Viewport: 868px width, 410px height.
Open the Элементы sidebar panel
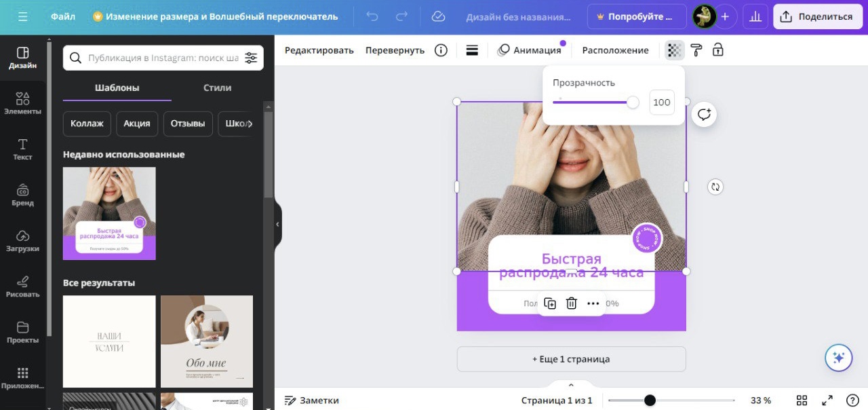22,104
